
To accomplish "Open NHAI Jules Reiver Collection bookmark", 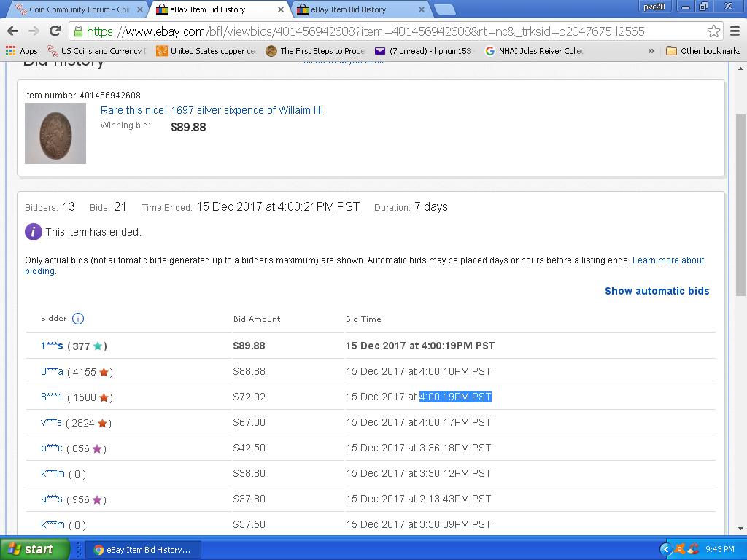I will [534, 51].
